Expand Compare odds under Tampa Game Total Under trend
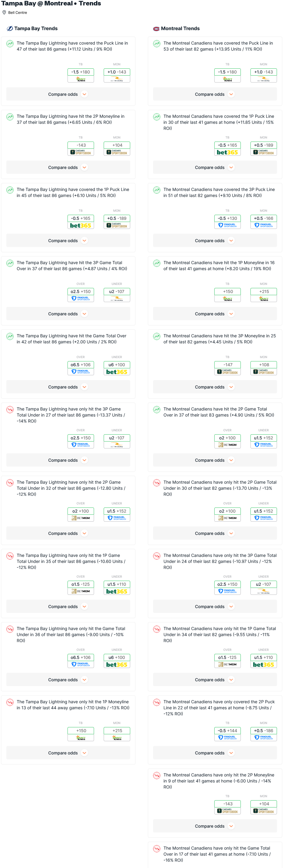 pos(68,679)
